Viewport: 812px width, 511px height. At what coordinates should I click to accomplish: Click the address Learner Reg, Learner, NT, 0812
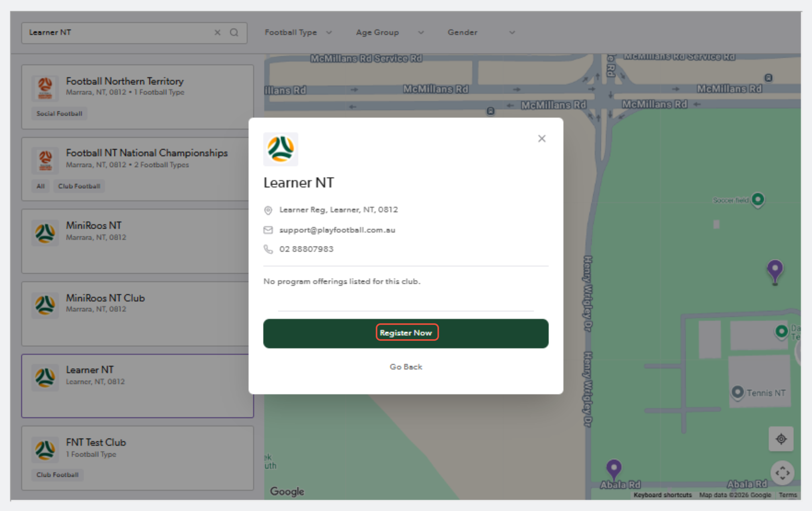click(x=338, y=210)
